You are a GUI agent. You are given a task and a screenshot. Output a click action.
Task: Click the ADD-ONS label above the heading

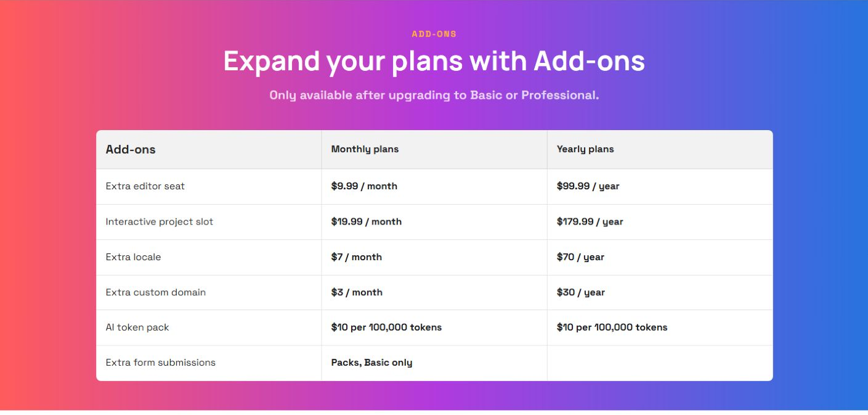[x=434, y=35]
